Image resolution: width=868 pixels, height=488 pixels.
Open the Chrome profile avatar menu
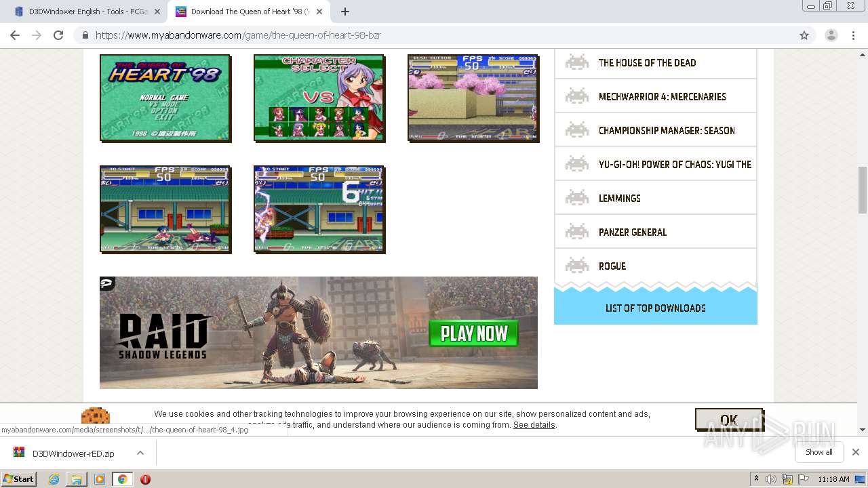pyautogui.click(x=831, y=35)
